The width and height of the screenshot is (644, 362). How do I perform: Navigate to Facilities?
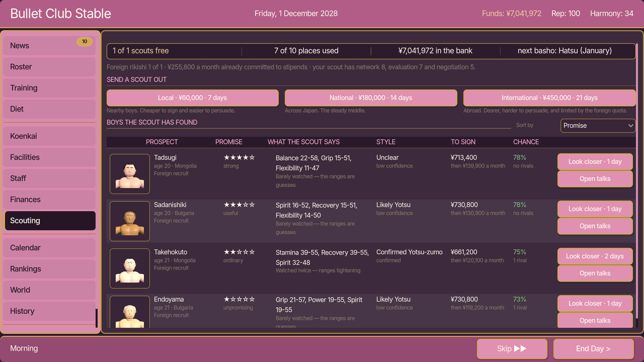coord(49,157)
